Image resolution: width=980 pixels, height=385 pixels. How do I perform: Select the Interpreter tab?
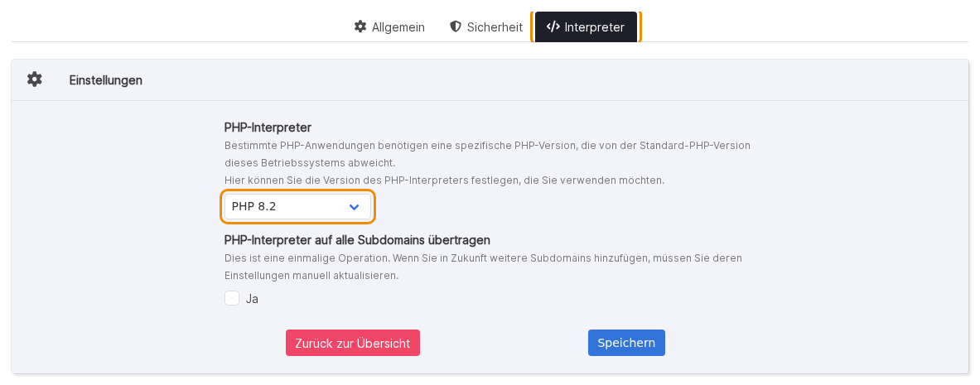pyautogui.click(x=586, y=27)
